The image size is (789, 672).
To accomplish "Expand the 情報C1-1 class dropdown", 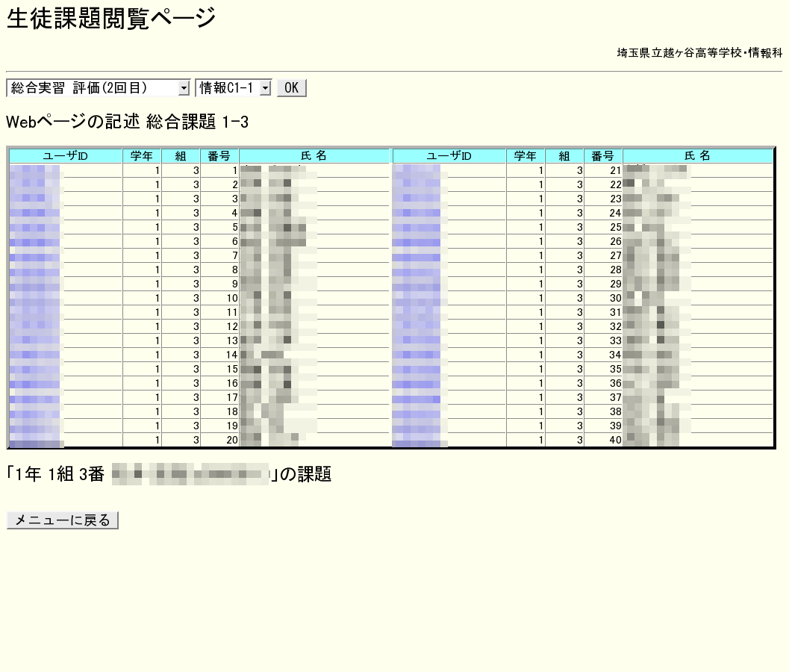I will [x=233, y=88].
